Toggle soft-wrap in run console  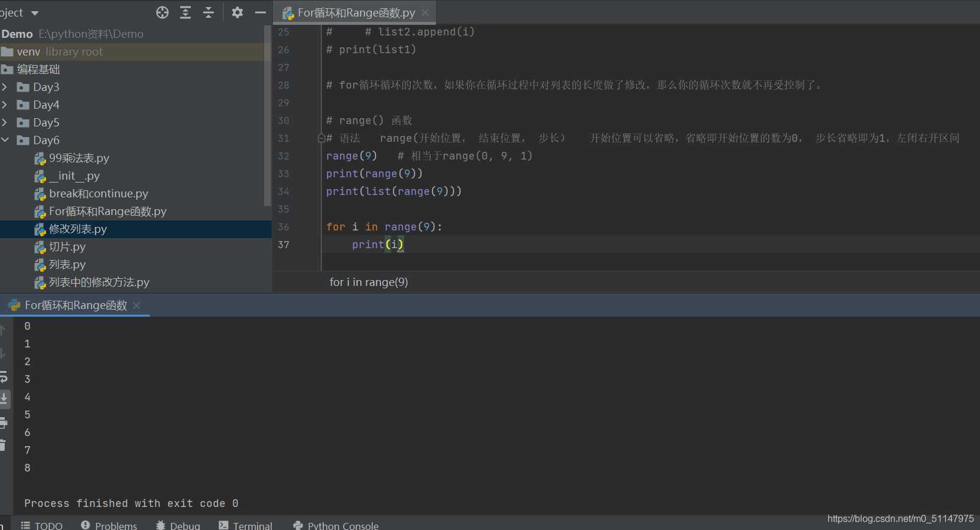pos(4,376)
